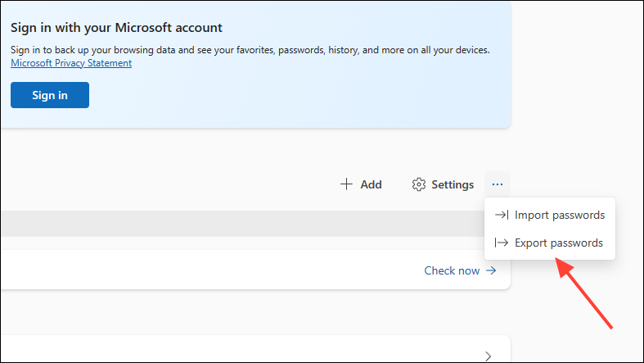The height and width of the screenshot is (363, 644).
Task: Click the plus icon beside Add
Action: coord(346,184)
